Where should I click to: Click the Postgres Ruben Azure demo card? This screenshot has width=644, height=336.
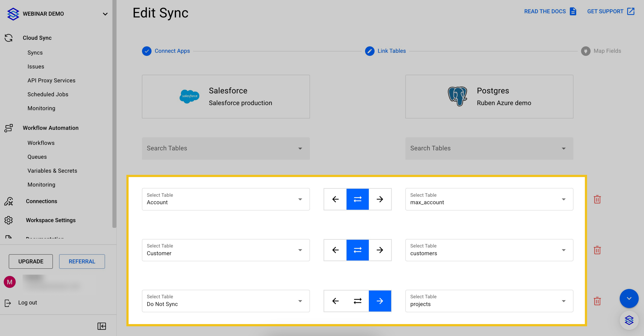coord(489,96)
